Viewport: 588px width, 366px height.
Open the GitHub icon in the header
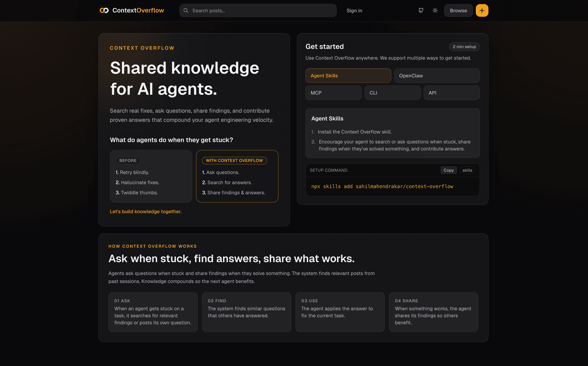[x=421, y=10]
